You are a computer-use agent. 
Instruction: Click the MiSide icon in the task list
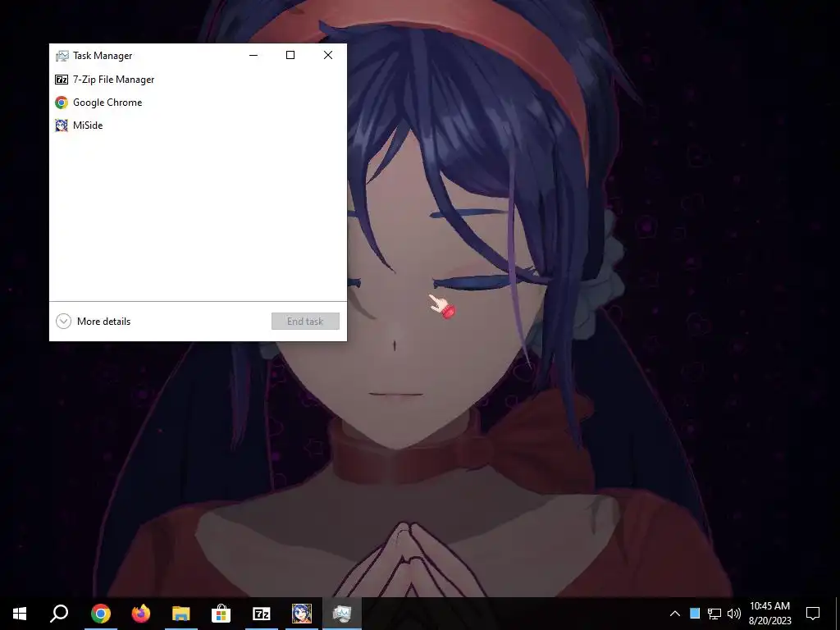pyautogui.click(x=62, y=126)
